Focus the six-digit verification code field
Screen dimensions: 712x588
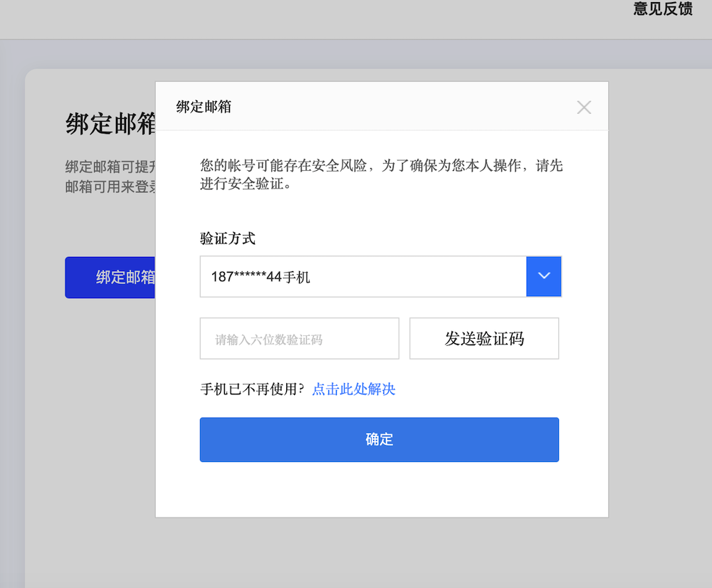(x=299, y=339)
